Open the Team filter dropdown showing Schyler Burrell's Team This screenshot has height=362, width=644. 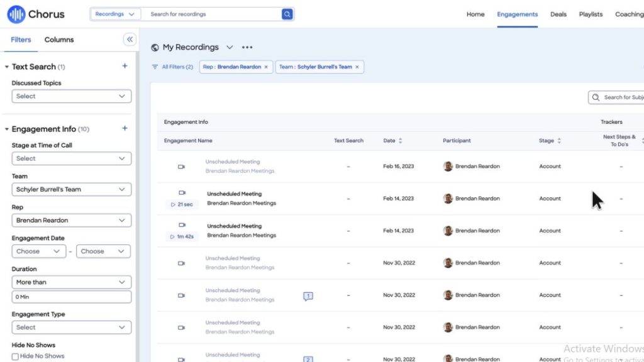coord(71,189)
